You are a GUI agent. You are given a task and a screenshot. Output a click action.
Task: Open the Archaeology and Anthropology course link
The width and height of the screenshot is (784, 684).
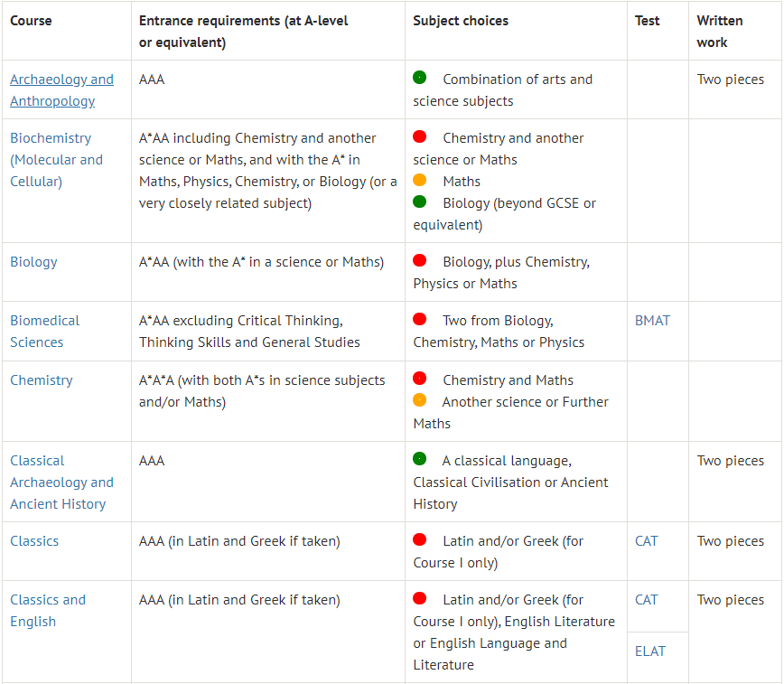61,90
